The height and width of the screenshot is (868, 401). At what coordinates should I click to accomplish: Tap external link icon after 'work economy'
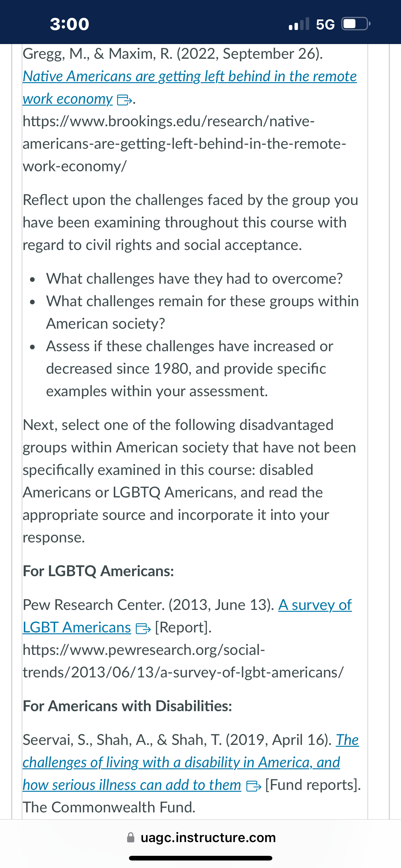pos(124,100)
